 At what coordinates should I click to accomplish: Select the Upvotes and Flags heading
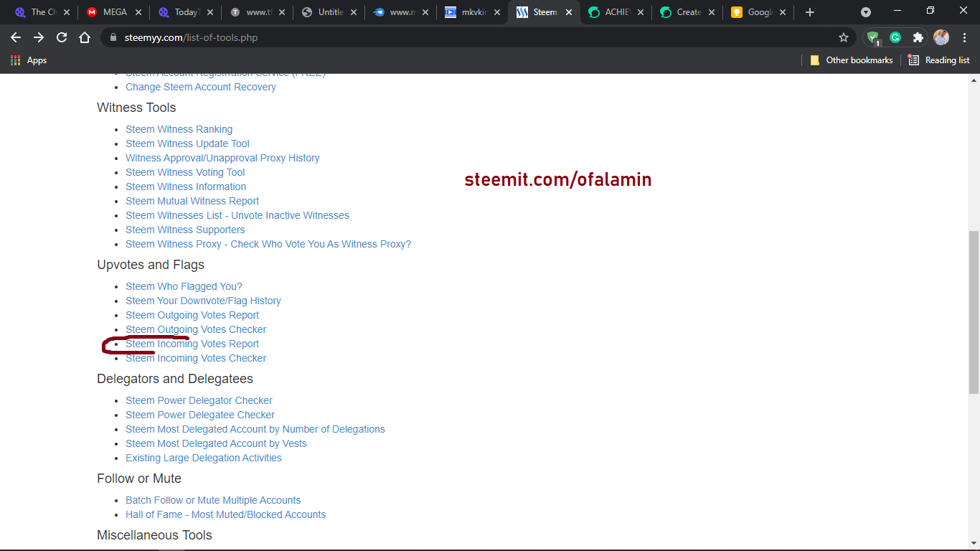(151, 265)
